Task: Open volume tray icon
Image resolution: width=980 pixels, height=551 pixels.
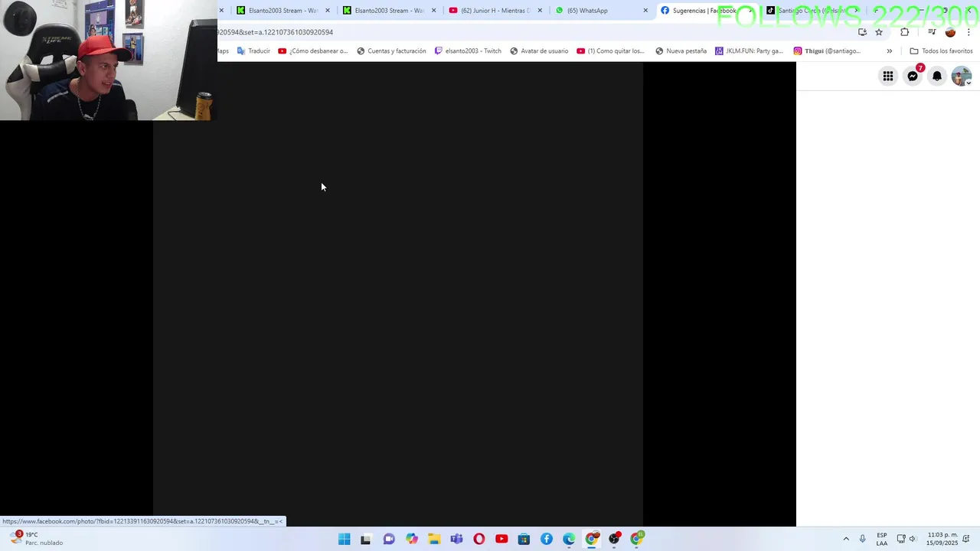Action: coord(912,539)
